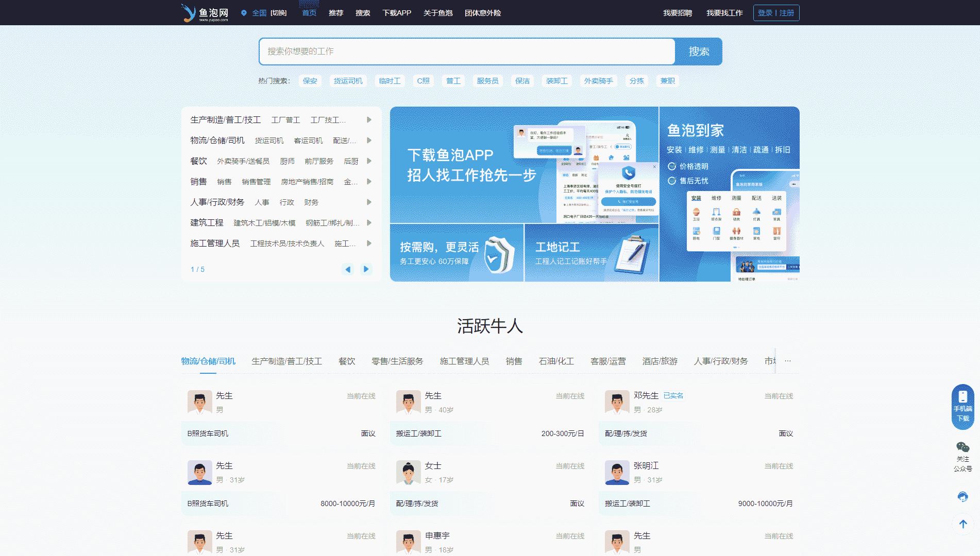This screenshot has height=556, width=980.
Task: Expand the 销售 category arrow
Action: coord(369,182)
